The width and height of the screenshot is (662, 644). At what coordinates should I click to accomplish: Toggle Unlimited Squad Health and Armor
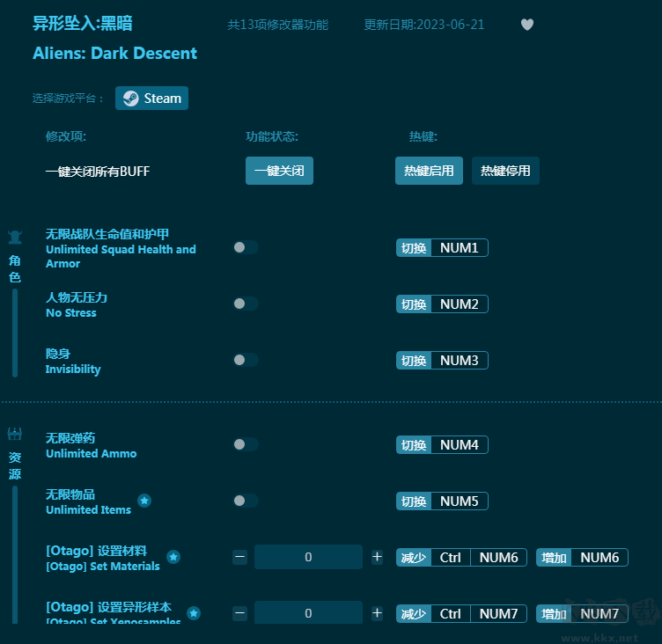[x=246, y=247]
